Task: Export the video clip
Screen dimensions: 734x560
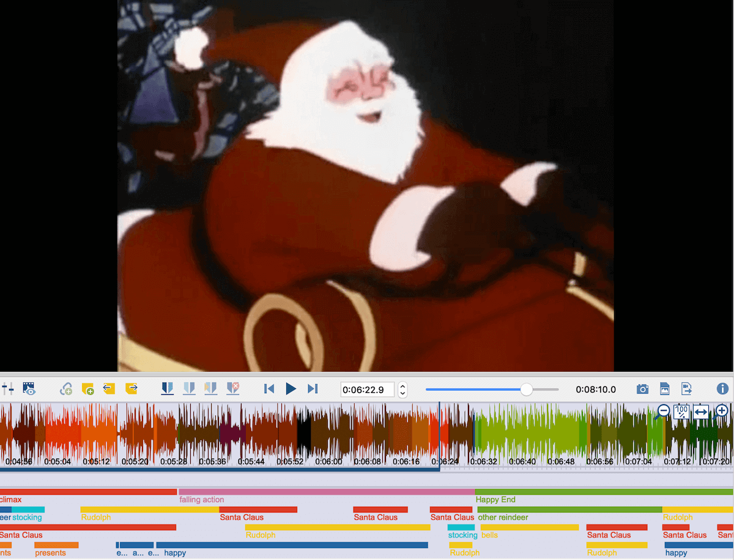Action: [686, 389]
